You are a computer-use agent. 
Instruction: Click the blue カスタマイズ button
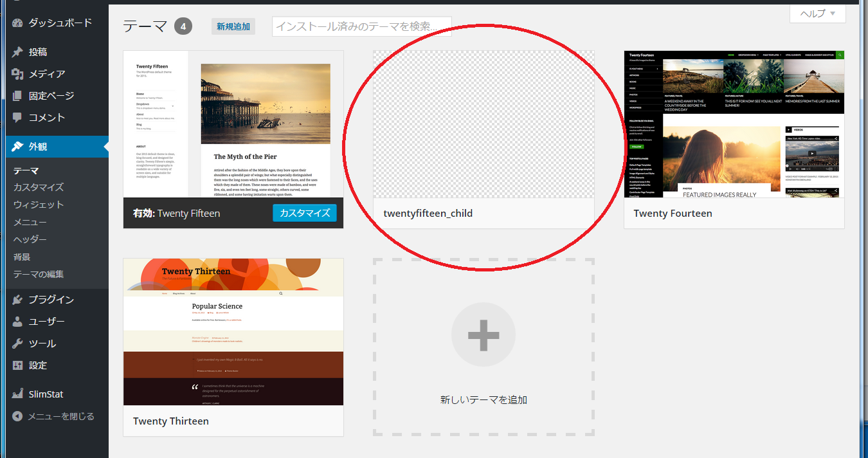tap(305, 213)
